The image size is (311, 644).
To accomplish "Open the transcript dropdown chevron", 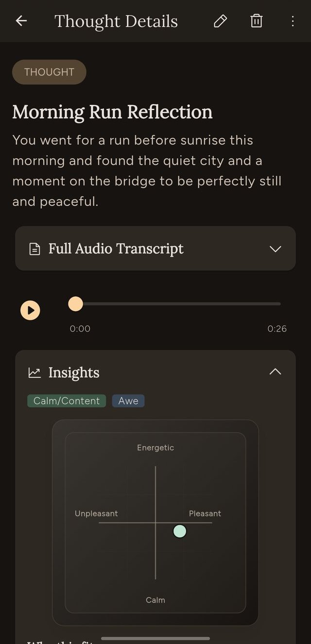I will pos(275,248).
